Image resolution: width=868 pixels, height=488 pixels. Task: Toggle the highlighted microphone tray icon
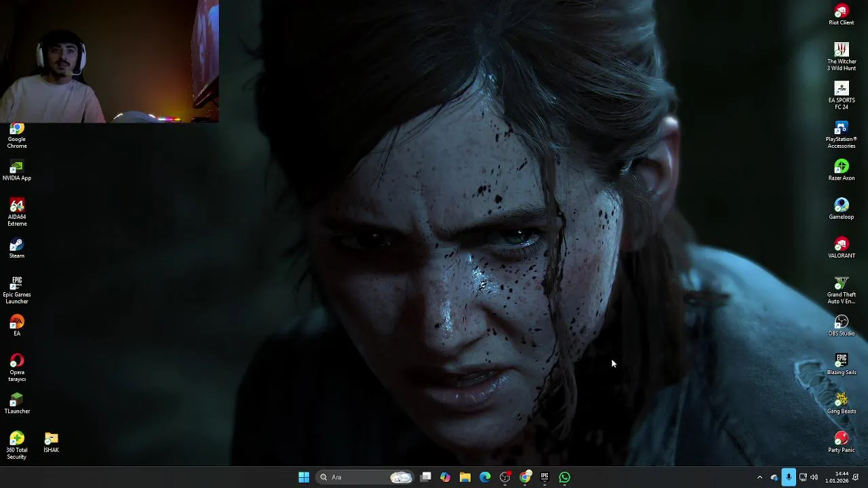789,477
